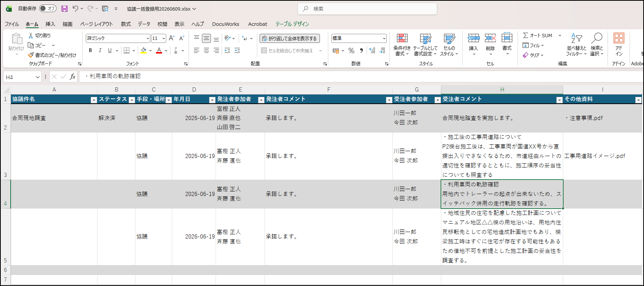The image size is (644, 286).
Task: Open the filter dropdown for その他資料
Action: (638, 100)
